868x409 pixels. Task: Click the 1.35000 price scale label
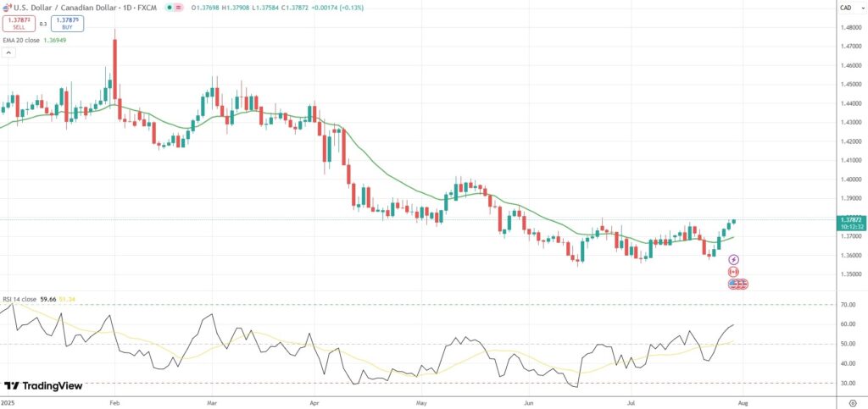tap(849, 274)
